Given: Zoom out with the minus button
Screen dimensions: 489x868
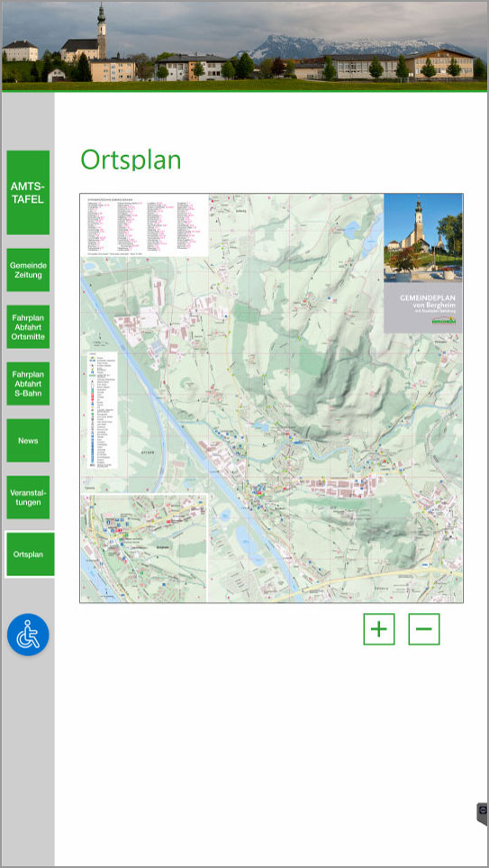Looking at the screenshot, I should [x=424, y=629].
